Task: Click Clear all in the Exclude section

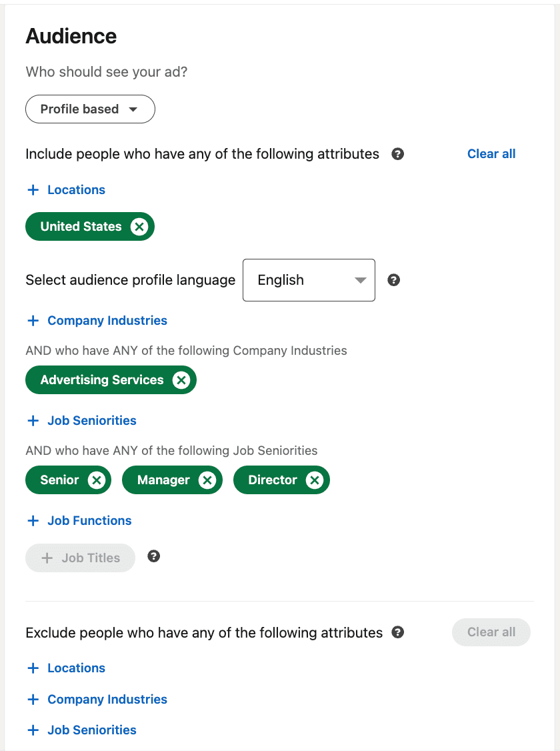Action: coord(491,632)
